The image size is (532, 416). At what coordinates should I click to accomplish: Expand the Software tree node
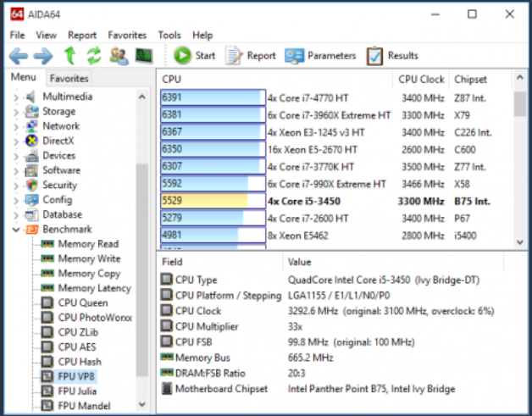[x=15, y=170]
